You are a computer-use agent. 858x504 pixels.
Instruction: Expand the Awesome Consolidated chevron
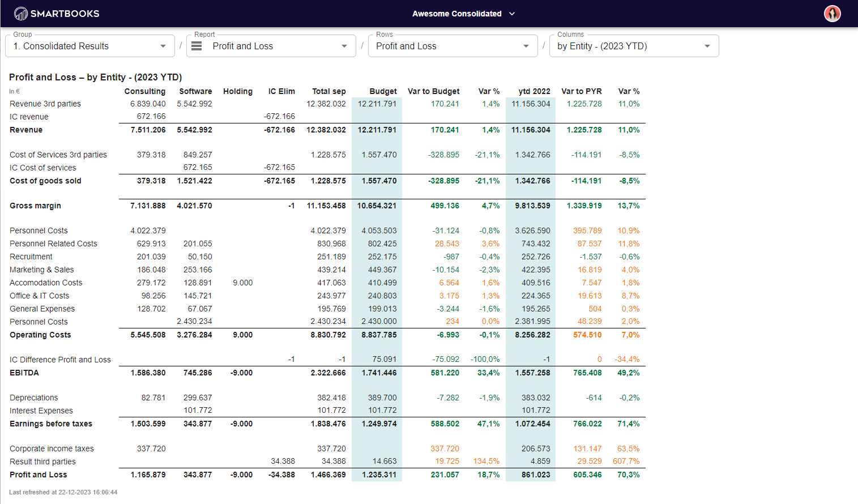pos(512,14)
